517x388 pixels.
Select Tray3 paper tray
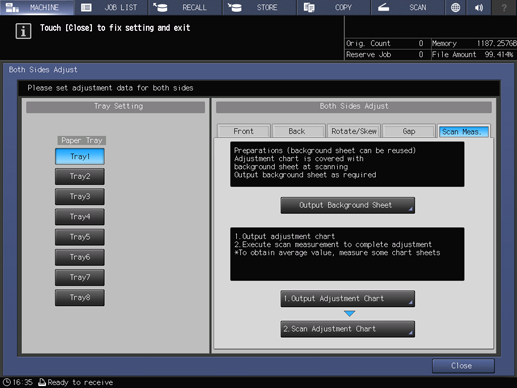(x=80, y=196)
